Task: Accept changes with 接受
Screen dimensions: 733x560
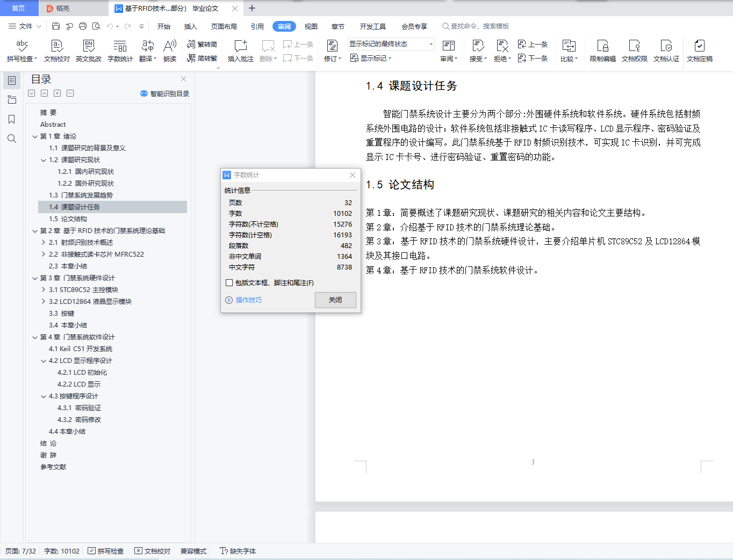Action: pyautogui.click(x=478, y=51)
